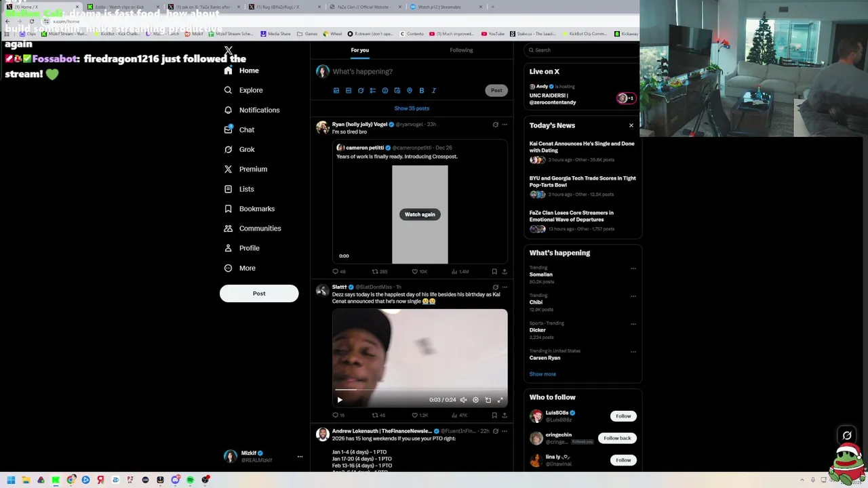
Task: Reply to Ryan Vogel's post
Action: (x=338, y=272)
